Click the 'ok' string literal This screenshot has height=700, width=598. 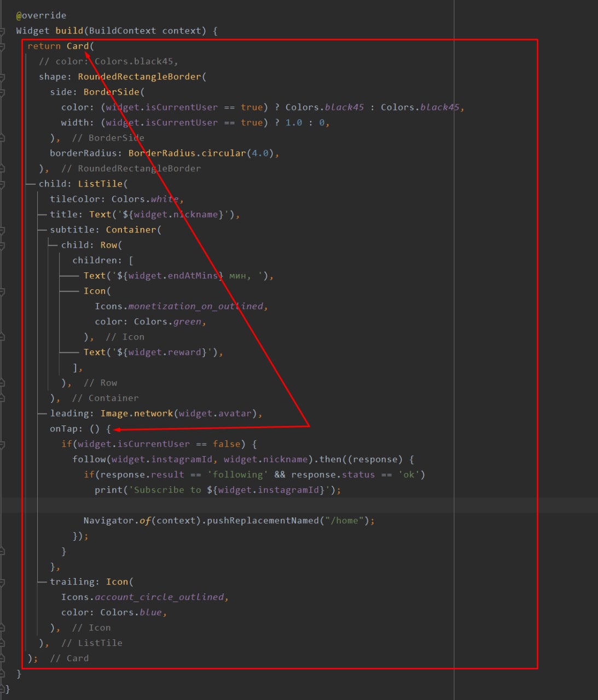click(409, 475)
